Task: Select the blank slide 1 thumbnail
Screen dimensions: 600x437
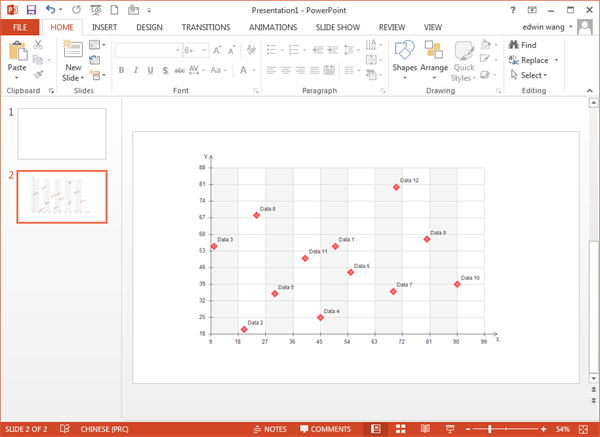Action: click(62, 134)
